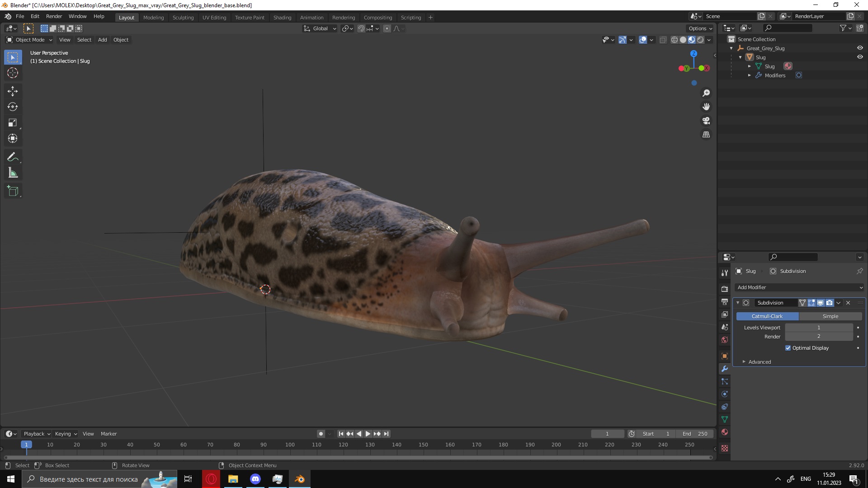
Task: Open the Options dropdown in viewport
Action: point(700,28)
